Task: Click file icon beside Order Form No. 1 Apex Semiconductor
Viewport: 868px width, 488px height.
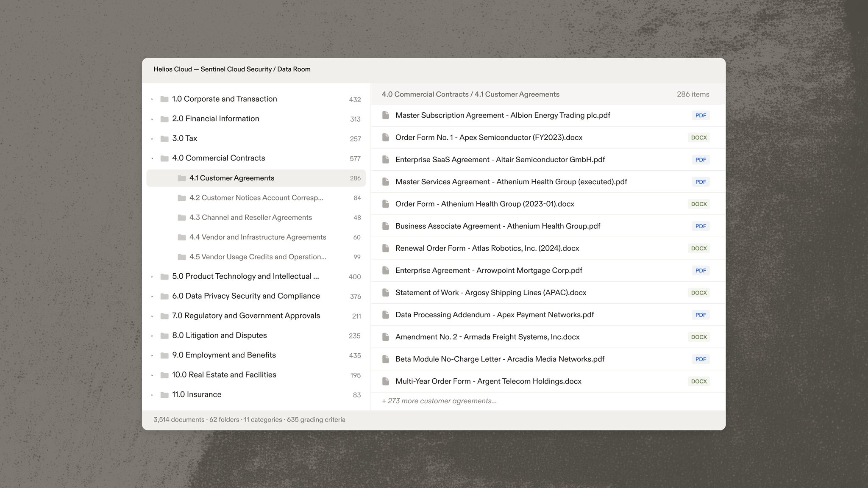Action: [x=386, y=137]
